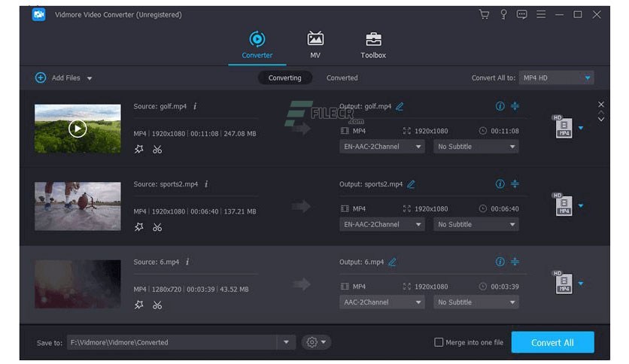Rename output sports2.mp4 with pencil icon
This screenshot has width=629, height=364.
(x=411, y=184)
